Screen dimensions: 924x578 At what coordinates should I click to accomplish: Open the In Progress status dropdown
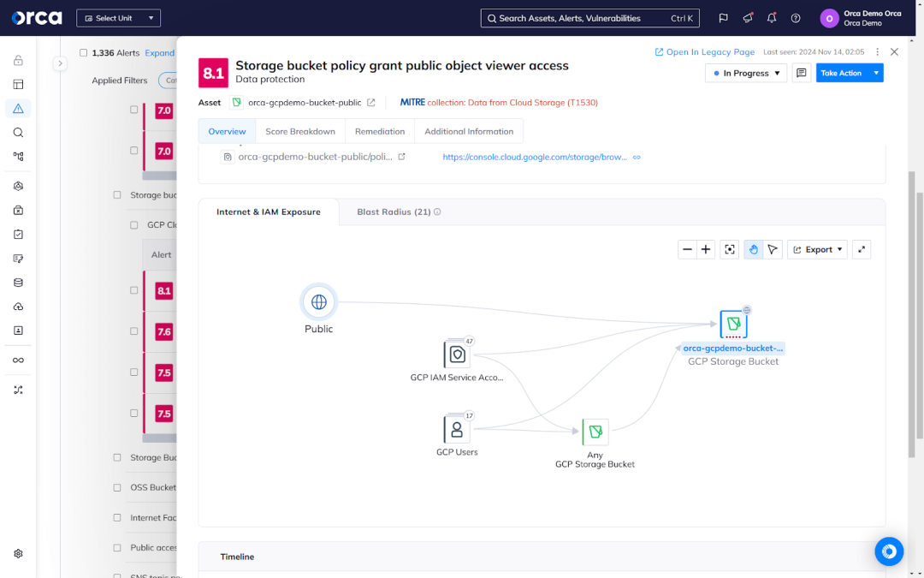pos(746,73)
